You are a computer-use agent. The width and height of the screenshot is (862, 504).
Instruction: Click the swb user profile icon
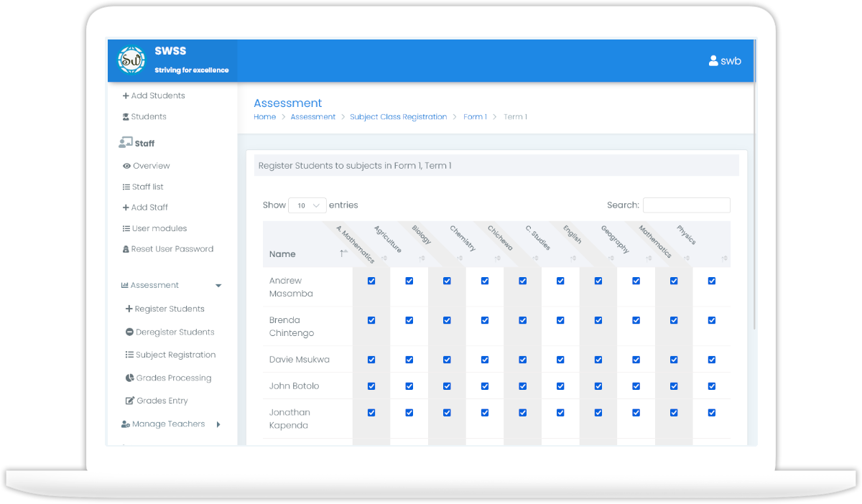(713, 61)
